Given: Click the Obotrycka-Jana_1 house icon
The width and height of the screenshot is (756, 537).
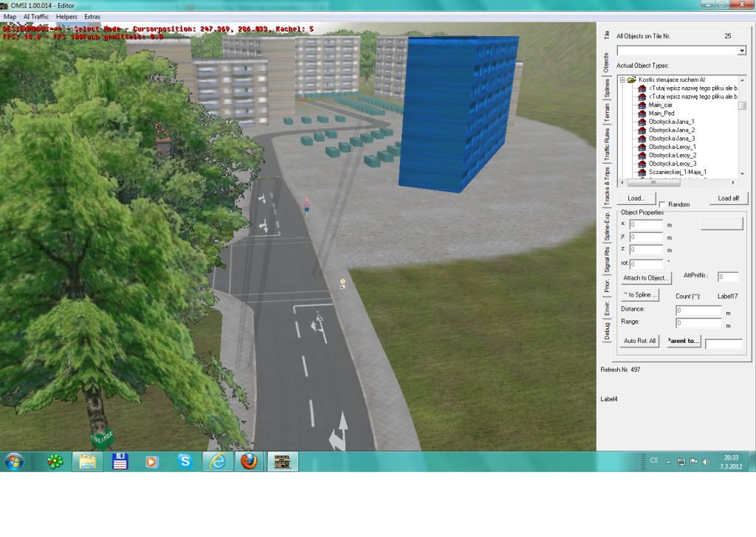Looking at the screenshot, I should (642, 122).
